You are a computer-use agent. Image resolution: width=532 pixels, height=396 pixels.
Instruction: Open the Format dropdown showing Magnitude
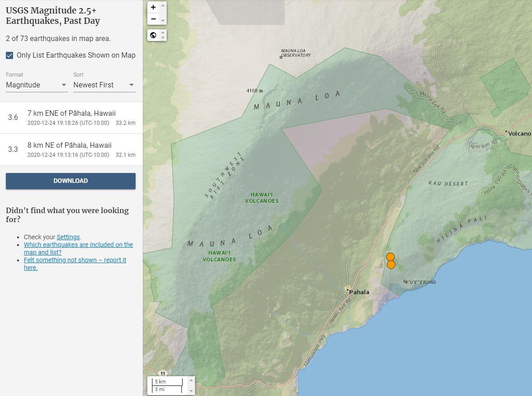tap(36, 85)
